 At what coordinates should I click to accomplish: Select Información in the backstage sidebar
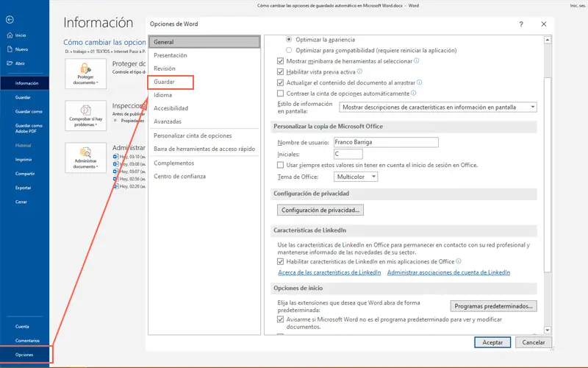24,83
